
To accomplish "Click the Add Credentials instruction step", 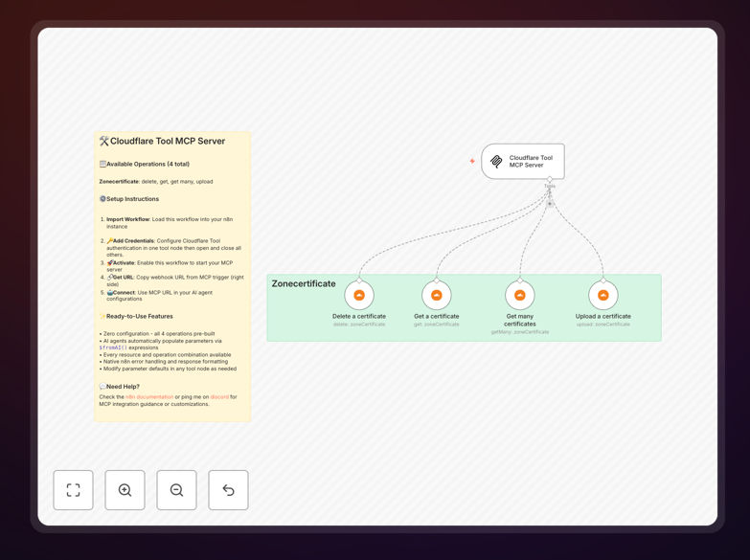I will (170, 248).
